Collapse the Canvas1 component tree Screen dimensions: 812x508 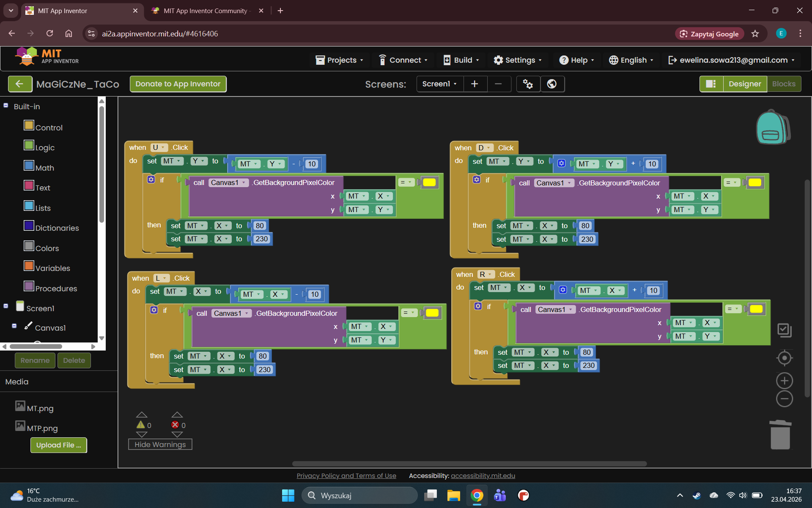pos(14,326)
